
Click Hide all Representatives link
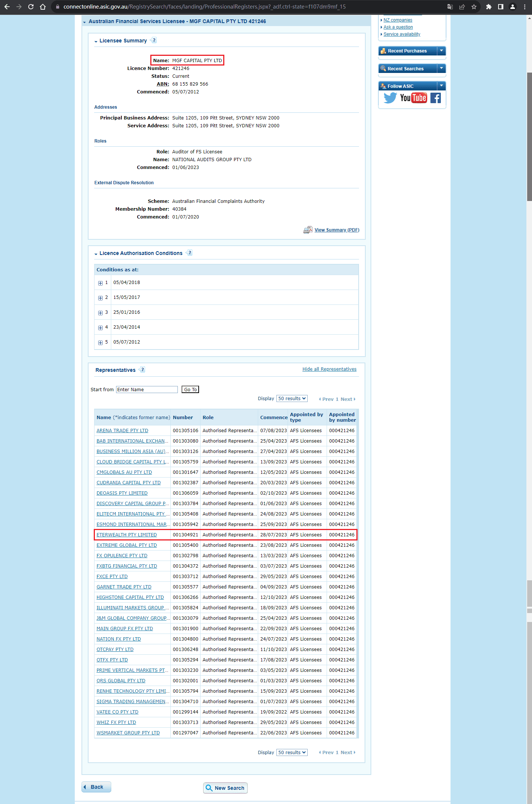click(329, 369)
